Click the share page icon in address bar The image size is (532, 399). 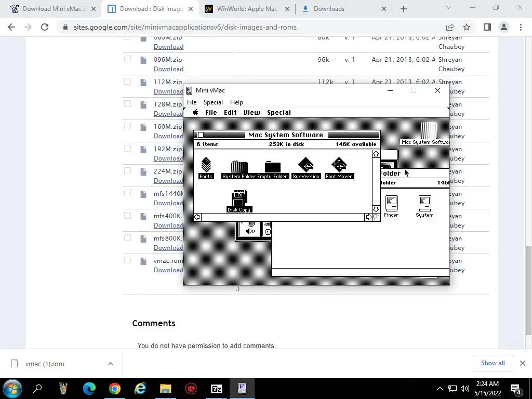click(450, 27)
